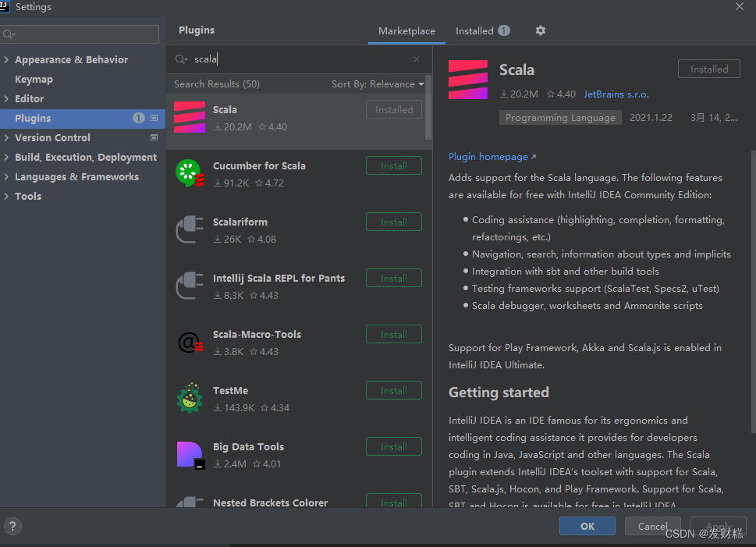756x547 pixels.
Task: Click the plugin results list scrollbar
Action: (428, 108)
